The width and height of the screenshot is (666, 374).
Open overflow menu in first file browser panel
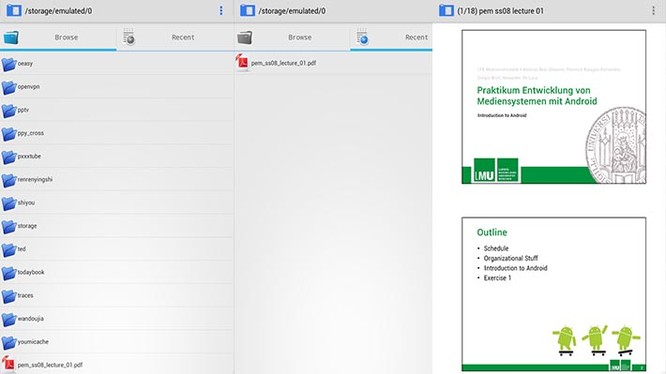[221, 11]
